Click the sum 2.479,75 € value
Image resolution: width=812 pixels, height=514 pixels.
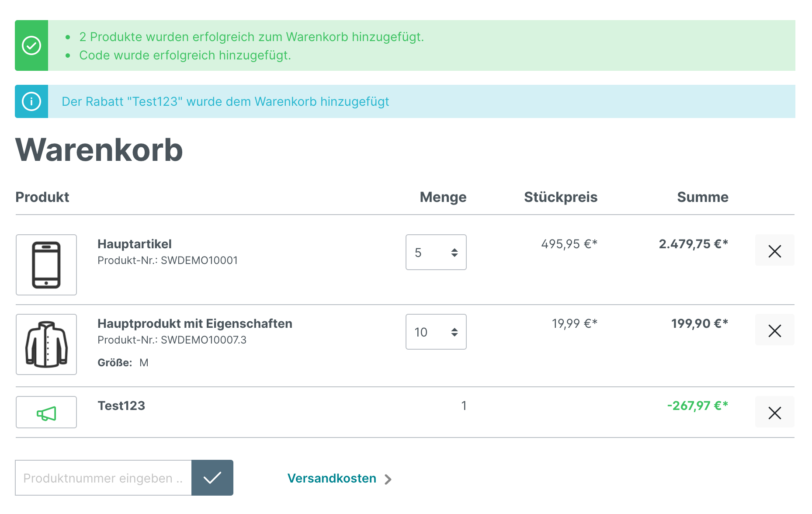click(694, 244)
